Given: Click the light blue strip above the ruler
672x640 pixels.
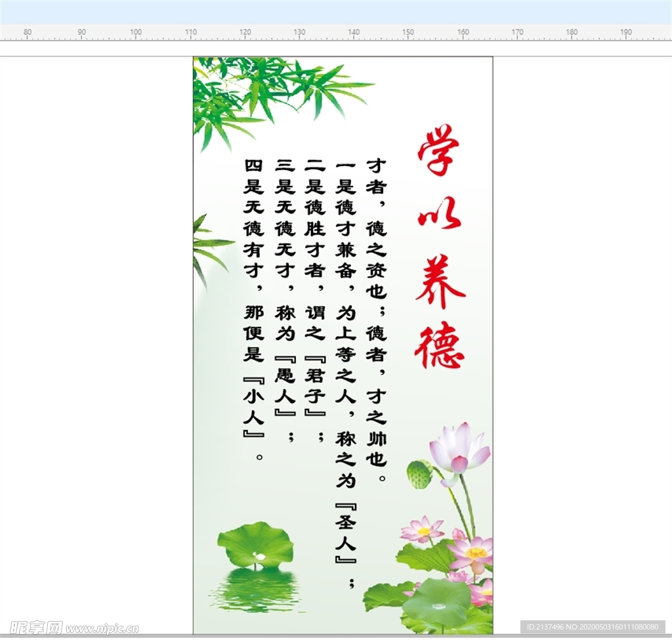Looking at the screenshot, I should point(336,10).
